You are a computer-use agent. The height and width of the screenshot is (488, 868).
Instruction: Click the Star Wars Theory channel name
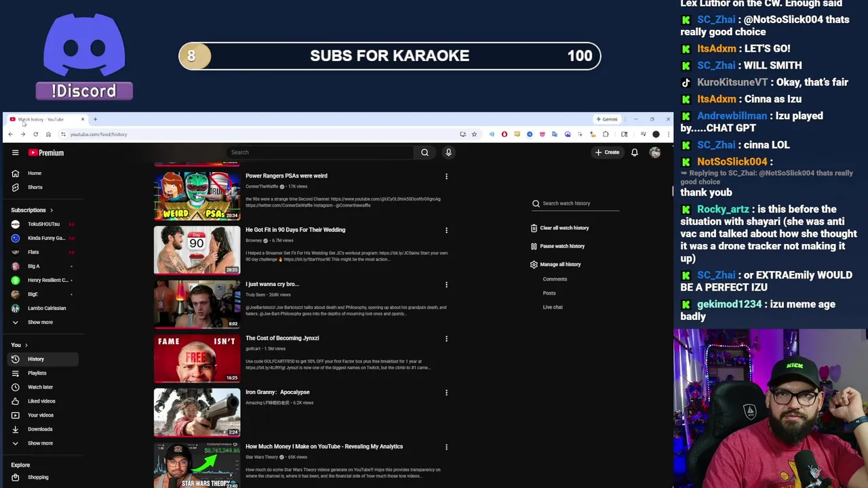[262, 457]
